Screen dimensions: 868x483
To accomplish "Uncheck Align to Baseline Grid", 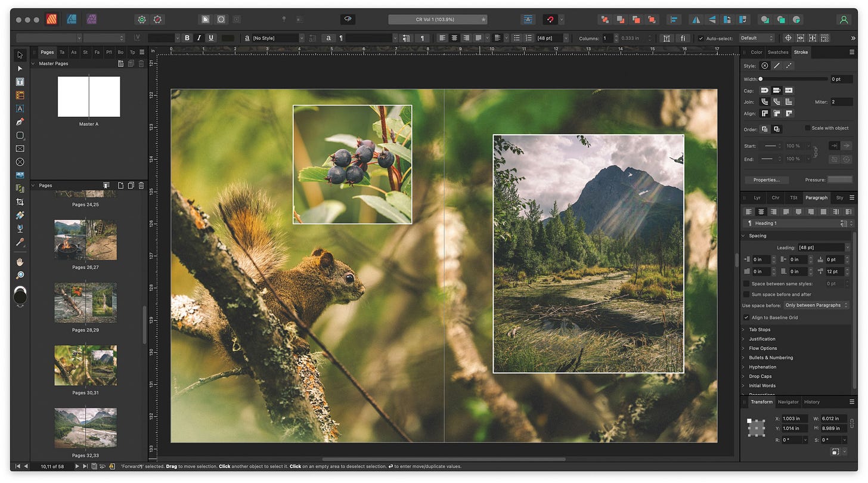I will 746,317.
